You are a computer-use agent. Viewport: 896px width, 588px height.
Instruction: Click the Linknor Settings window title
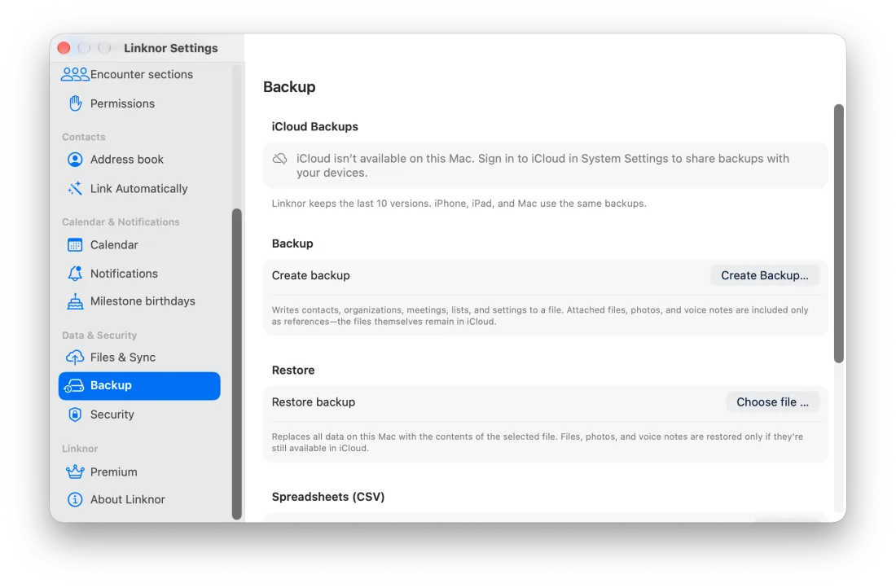pyautogui.click(x=171, y=48)
